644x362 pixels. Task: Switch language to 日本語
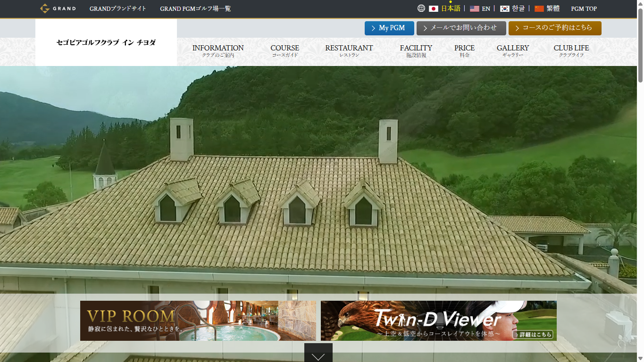click(x=451, y=8)
